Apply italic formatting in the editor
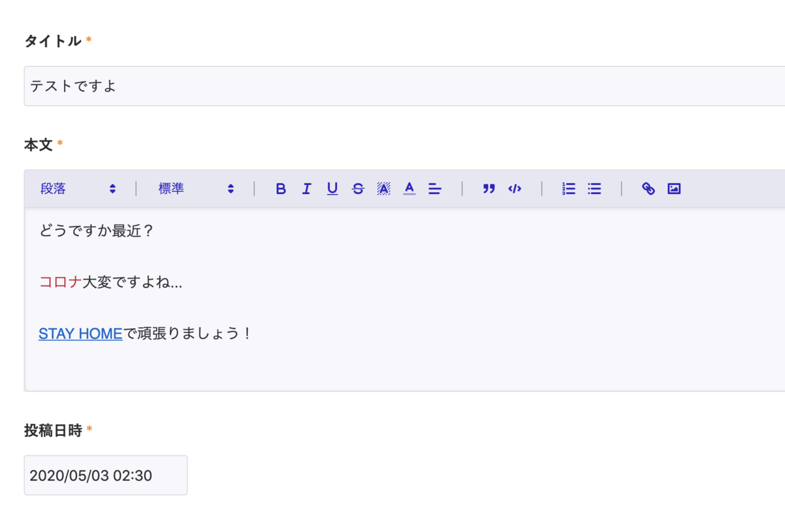 (306, 188)
